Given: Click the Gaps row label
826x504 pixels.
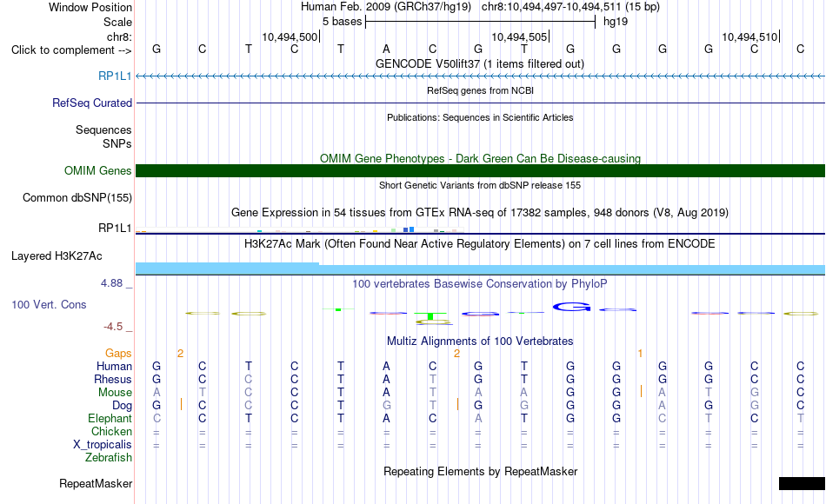Looking at the screenshot, I should coord(118,354).
